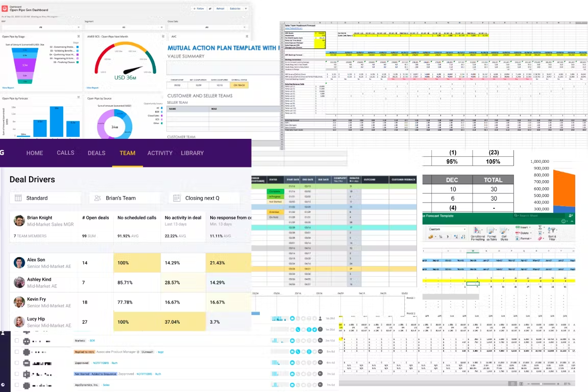Open the Segment filter dropdown set to All

(124, 28)
